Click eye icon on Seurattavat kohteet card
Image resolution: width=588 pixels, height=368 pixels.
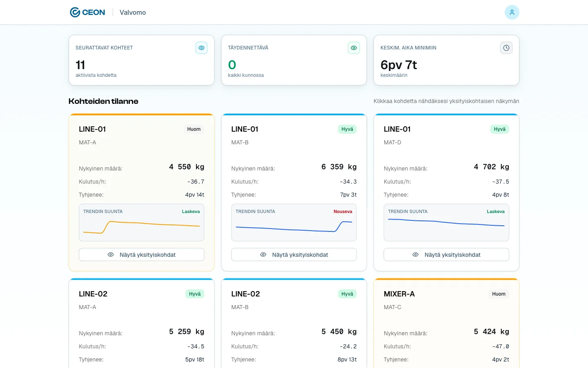click(201, 48)
